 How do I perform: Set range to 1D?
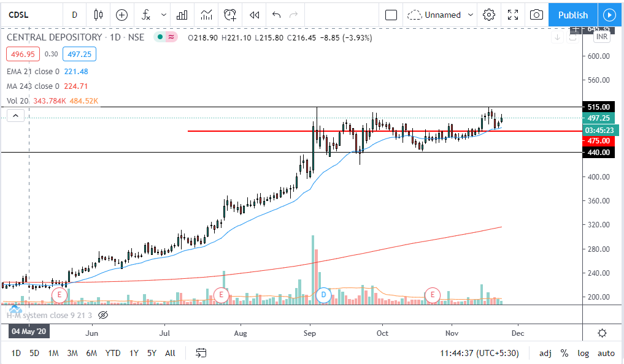coord(16,353)
